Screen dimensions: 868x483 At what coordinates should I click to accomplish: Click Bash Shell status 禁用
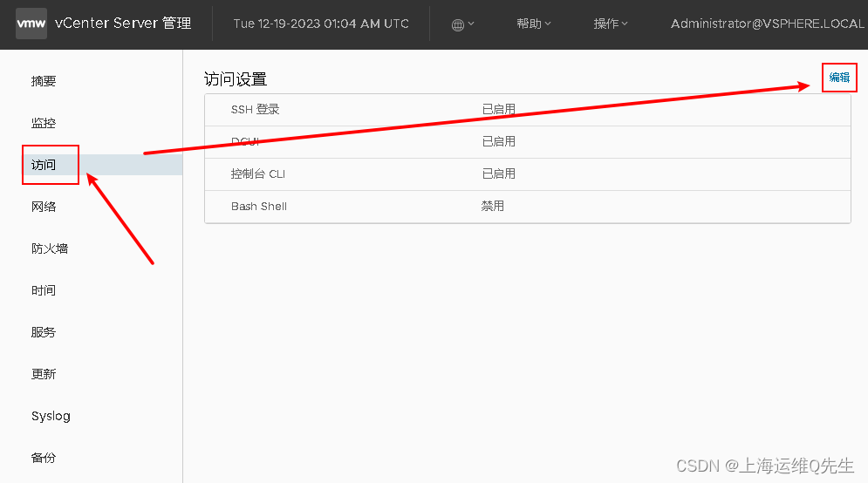tap(493, 206)
